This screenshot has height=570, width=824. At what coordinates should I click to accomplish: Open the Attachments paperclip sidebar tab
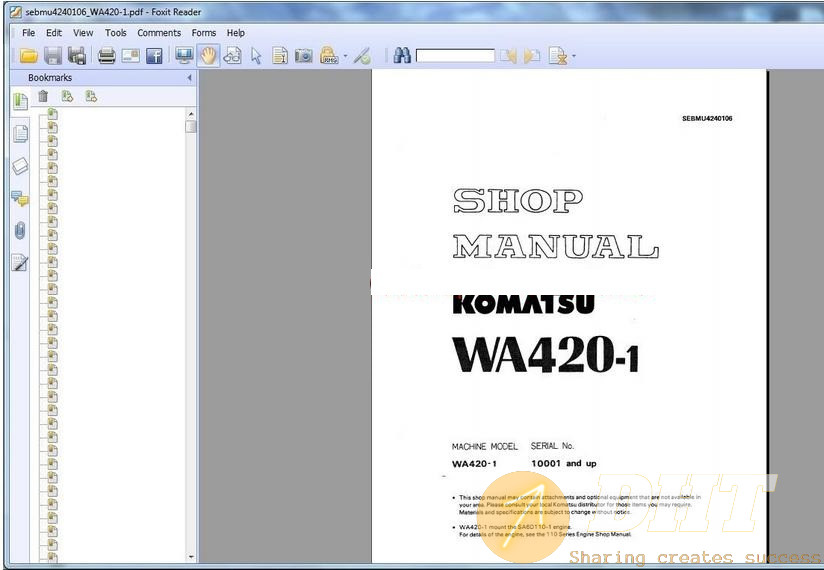pyautogui.click(x=20, y=231)
